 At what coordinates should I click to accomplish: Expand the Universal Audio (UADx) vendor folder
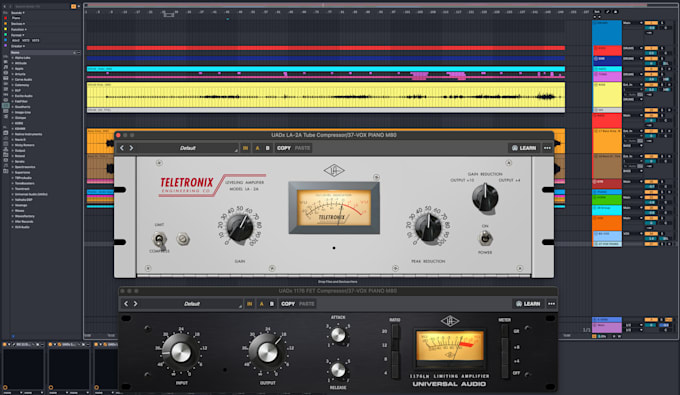tap(12, 194)
